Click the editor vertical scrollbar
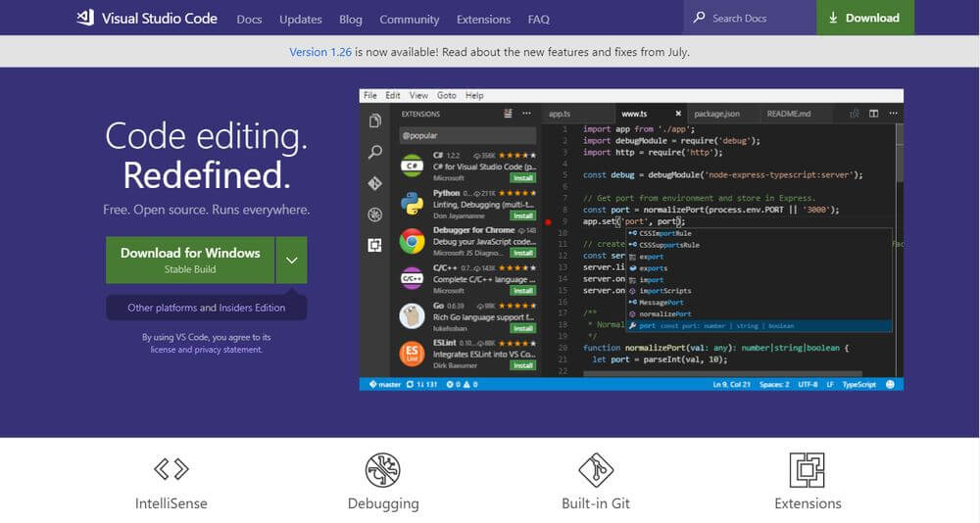The image size is (980, 523). [900, 153]
